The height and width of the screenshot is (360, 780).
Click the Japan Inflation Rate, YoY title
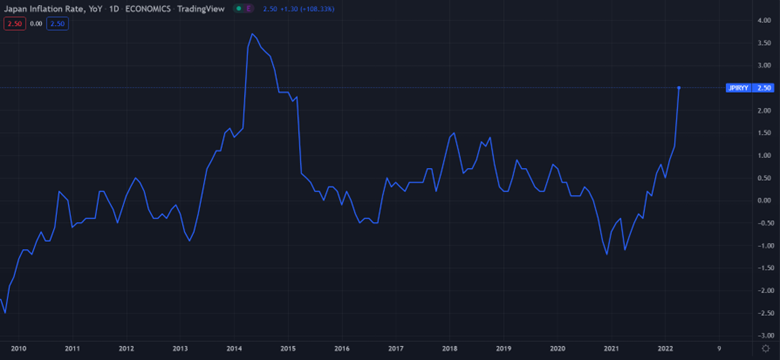[x=45, y=8]
